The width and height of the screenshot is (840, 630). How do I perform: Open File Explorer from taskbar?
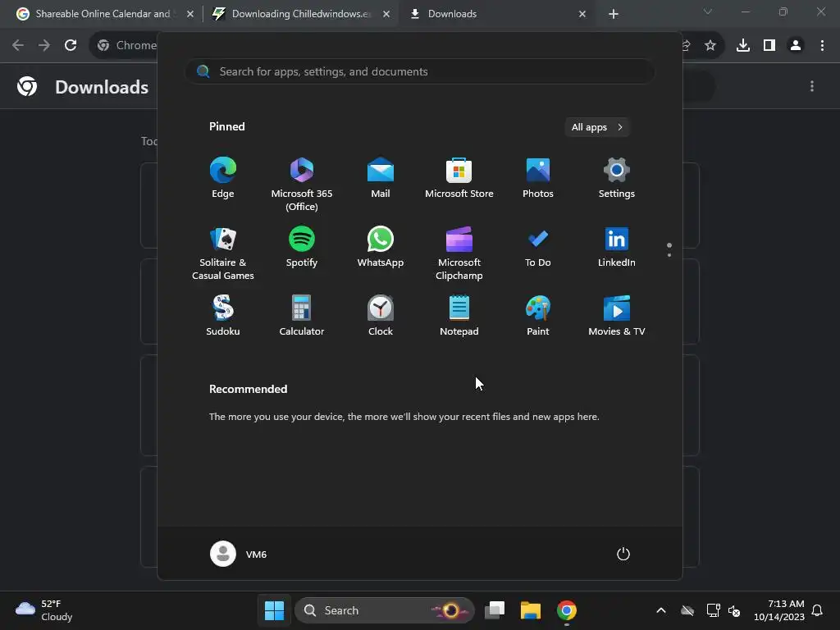point(531,610)
